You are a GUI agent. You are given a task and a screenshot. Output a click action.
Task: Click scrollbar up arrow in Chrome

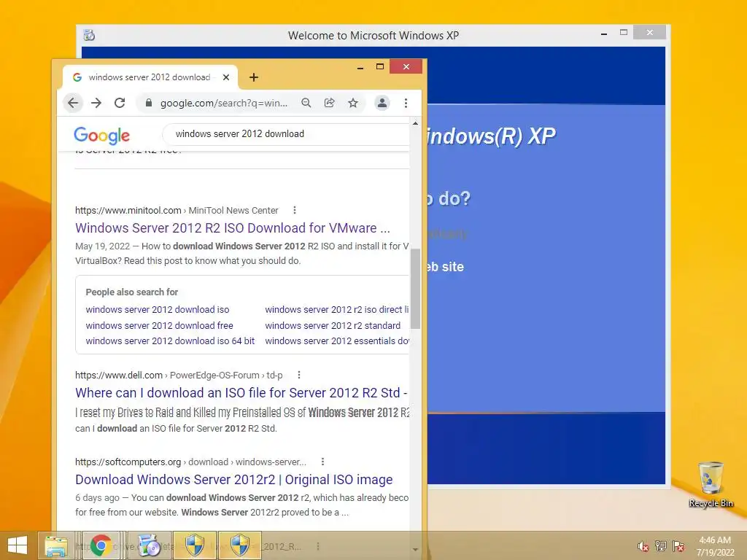tap(415, 123)
